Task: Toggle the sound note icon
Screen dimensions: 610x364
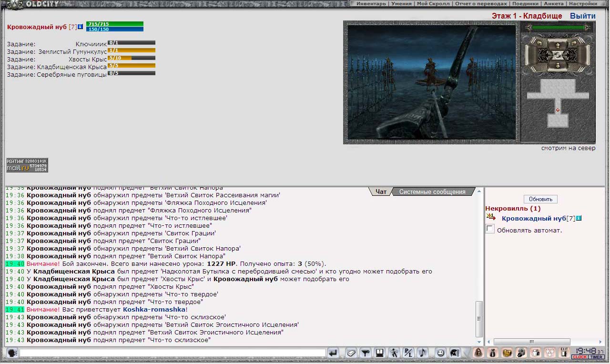Action: [422, 353]
